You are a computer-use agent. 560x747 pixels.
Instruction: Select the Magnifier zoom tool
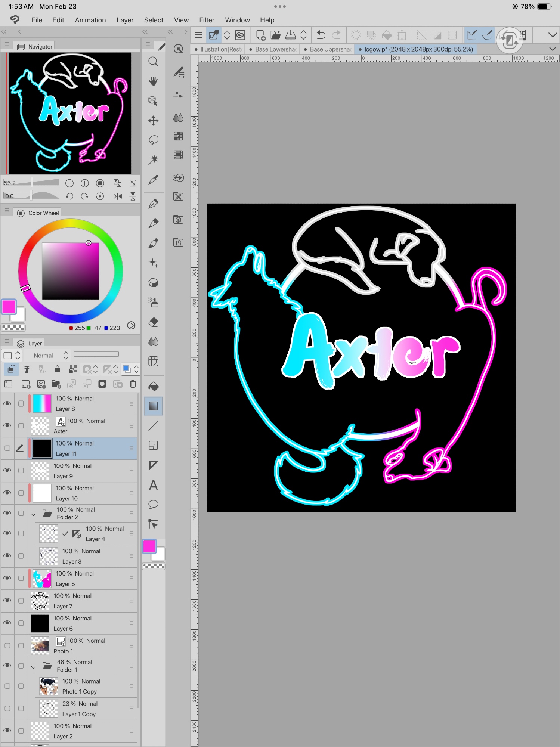[x=153, y=62]
